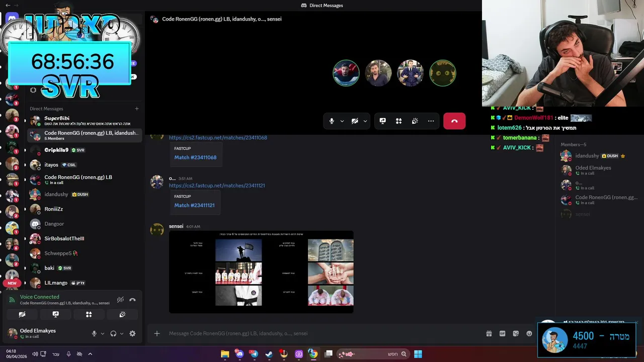Screen dimensions: 644x362
Task: Mute mic beside Oded Elmakyes
Action: (94, 333)
